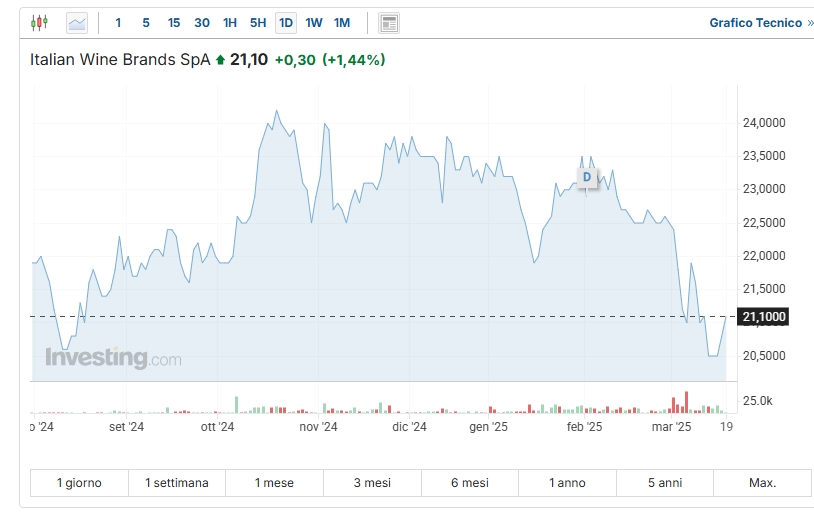814x522 pixels.
Task: Click the 'feb '25' date axis label
Action: pyautogui.click(x=585, y=427)
